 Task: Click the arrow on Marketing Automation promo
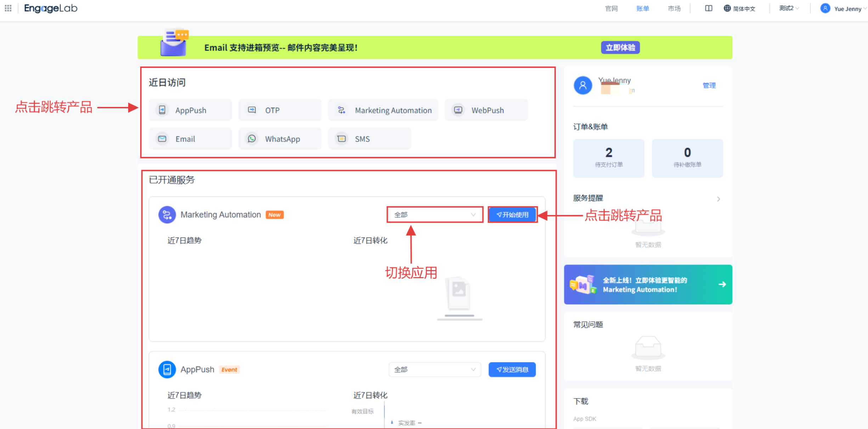(x=722, y=284)
